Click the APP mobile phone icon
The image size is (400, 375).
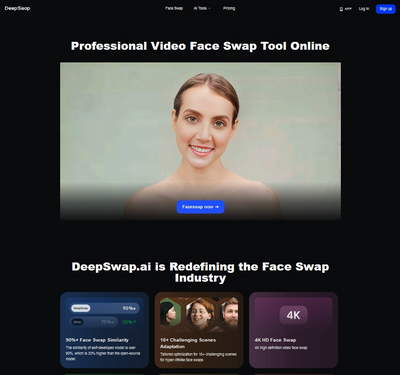click(x=341, y=9)
